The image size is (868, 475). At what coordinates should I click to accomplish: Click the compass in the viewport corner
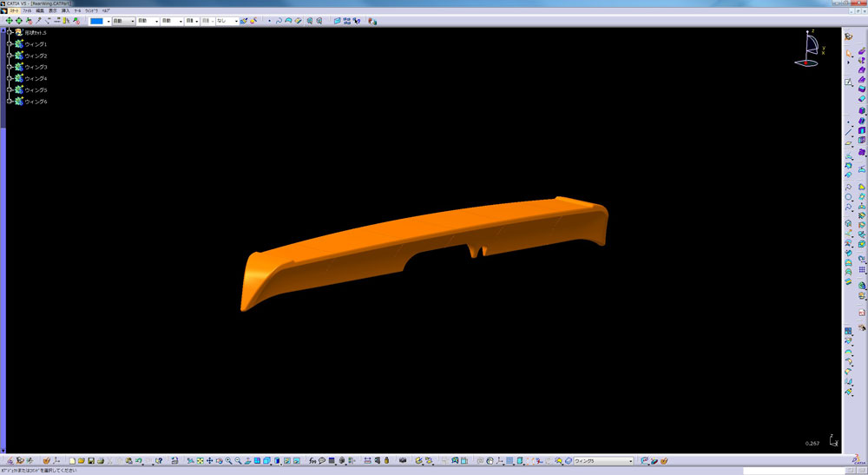(x=808, y=49)
